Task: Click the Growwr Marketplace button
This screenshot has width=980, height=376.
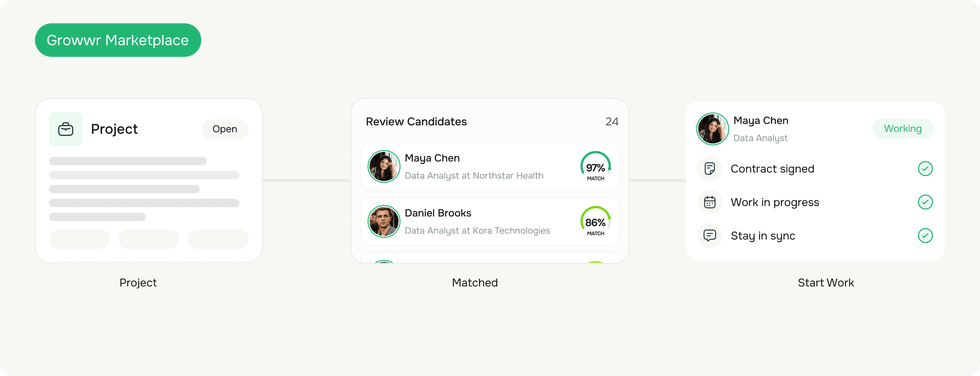Action: [x=118, y=40]
